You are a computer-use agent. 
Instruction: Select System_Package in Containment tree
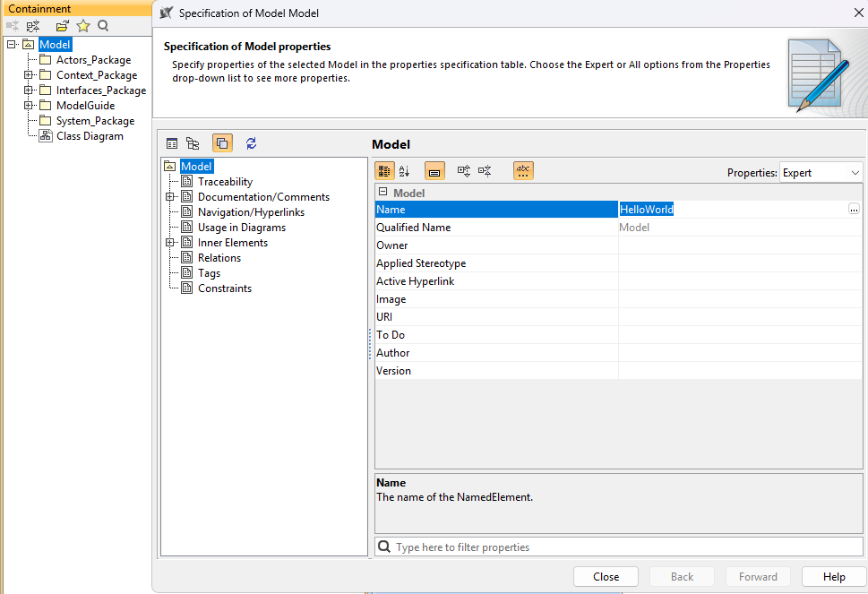[95, 121]
